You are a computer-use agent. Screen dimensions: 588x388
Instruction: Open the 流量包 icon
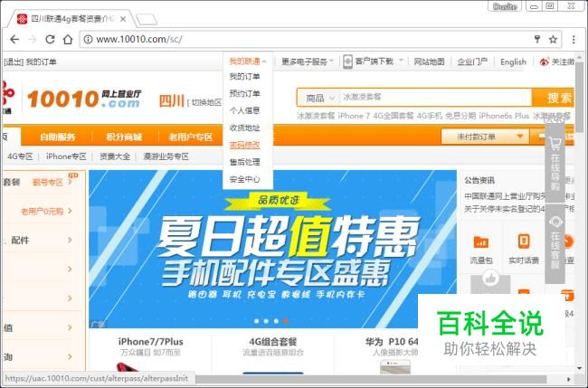(x=480, y=241)
